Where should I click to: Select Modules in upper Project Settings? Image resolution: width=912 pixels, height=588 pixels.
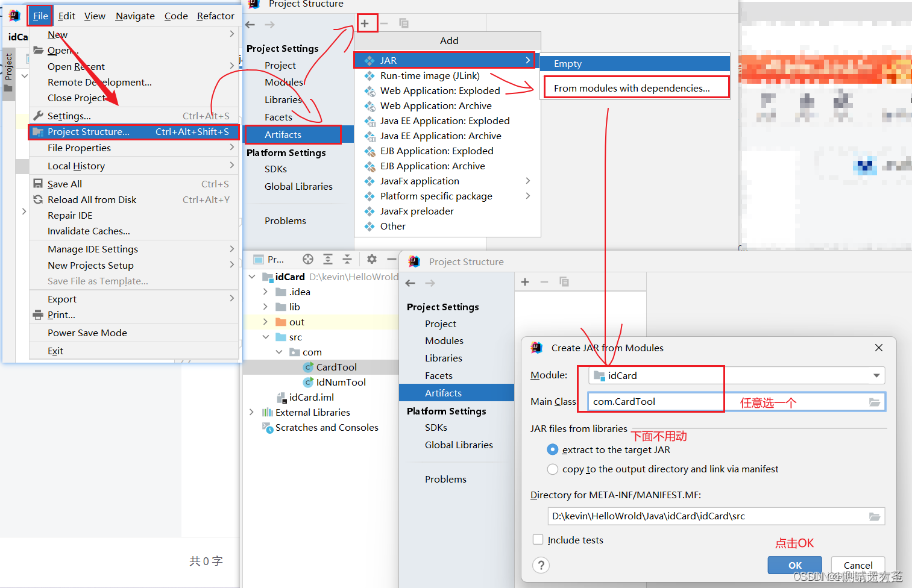pyautogui.click(x=284, y=82)
